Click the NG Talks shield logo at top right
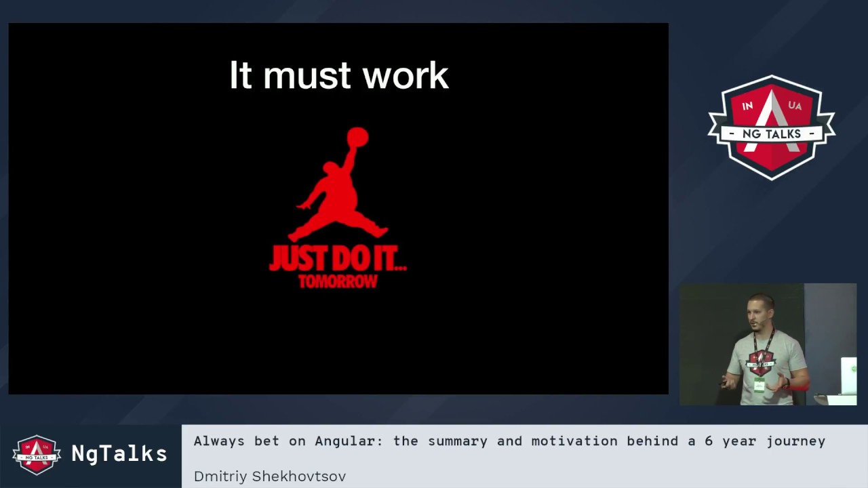This screenshot has height=488, width=868. (x=772, y=127)
